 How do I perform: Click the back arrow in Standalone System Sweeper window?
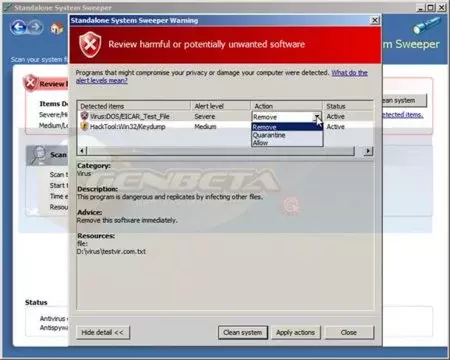point(18,27)
